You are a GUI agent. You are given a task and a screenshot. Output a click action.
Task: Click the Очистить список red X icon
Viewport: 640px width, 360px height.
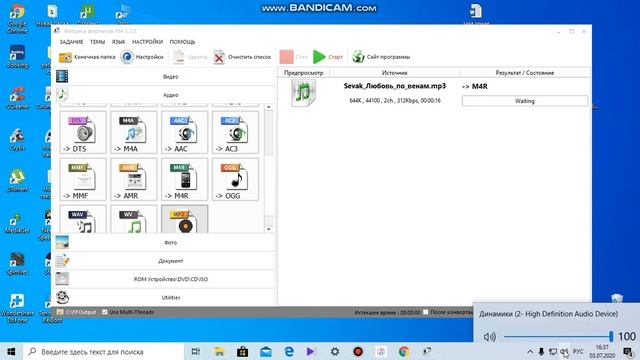(x=219, y=57)
